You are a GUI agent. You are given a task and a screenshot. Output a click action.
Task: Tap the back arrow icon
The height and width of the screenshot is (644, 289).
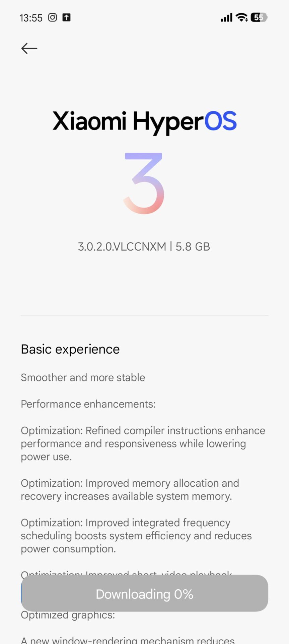pos(29,48)
